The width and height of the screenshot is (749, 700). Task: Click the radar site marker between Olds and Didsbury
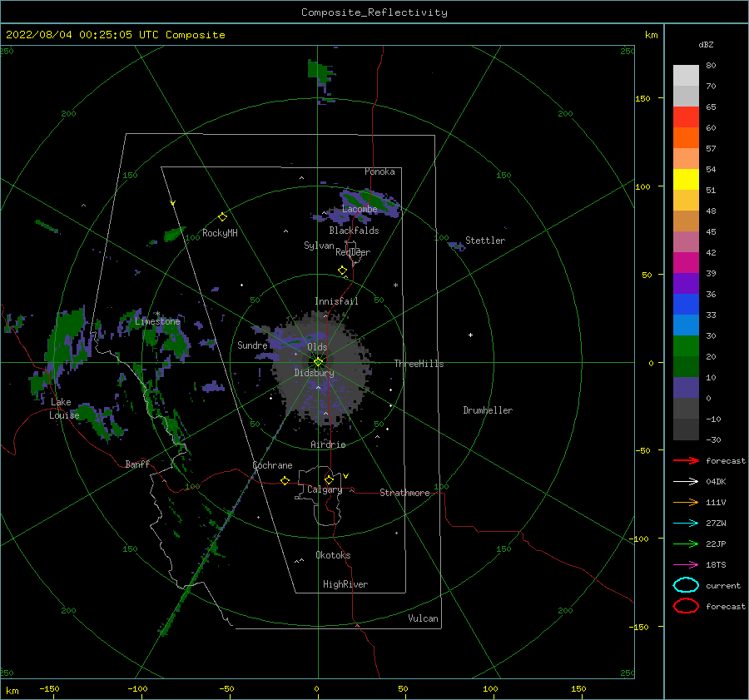(x=318, y=362)
